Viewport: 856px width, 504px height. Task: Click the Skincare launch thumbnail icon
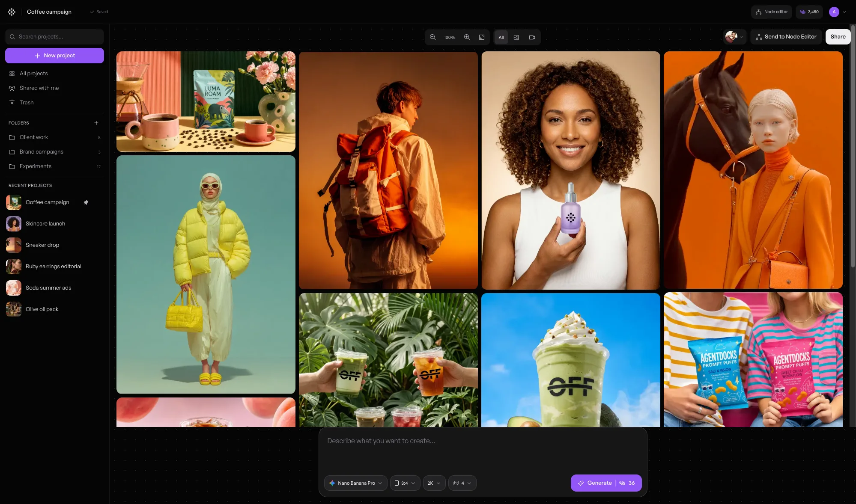pos(14,224)
